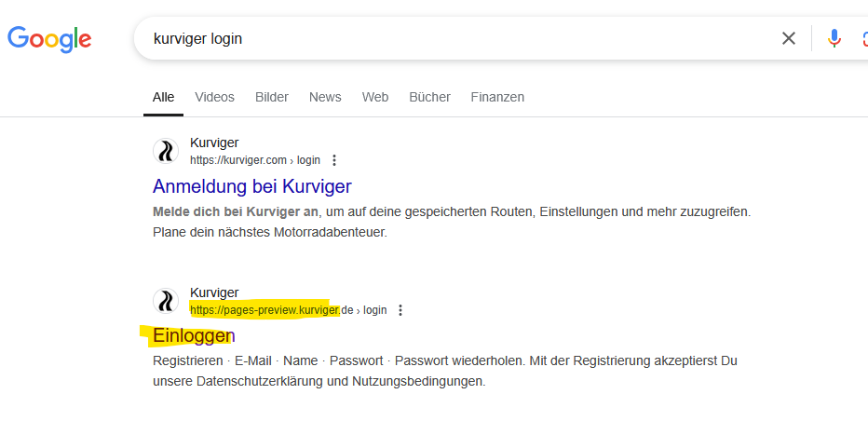
Task: Click the pages-preview.kurviger.de › login URL
Action: pos(289,310)
